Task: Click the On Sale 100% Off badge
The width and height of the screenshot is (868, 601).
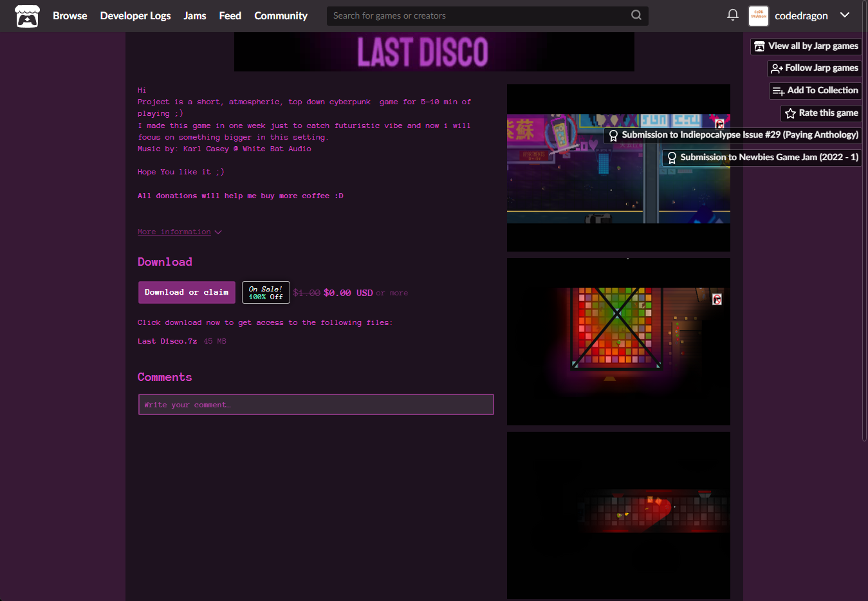Action: 266,293
